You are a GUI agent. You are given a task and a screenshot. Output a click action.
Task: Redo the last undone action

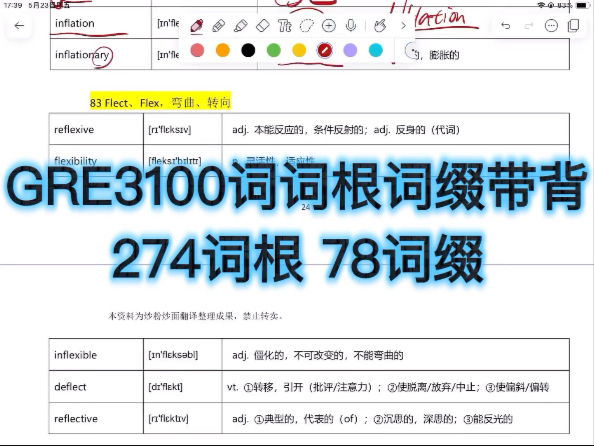pos(528,26)
